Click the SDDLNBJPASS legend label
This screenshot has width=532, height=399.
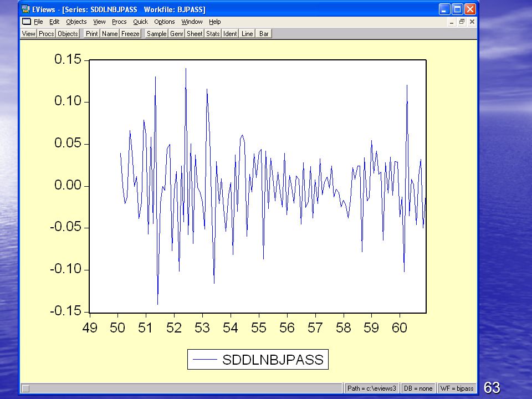click(x=273, y=360)
